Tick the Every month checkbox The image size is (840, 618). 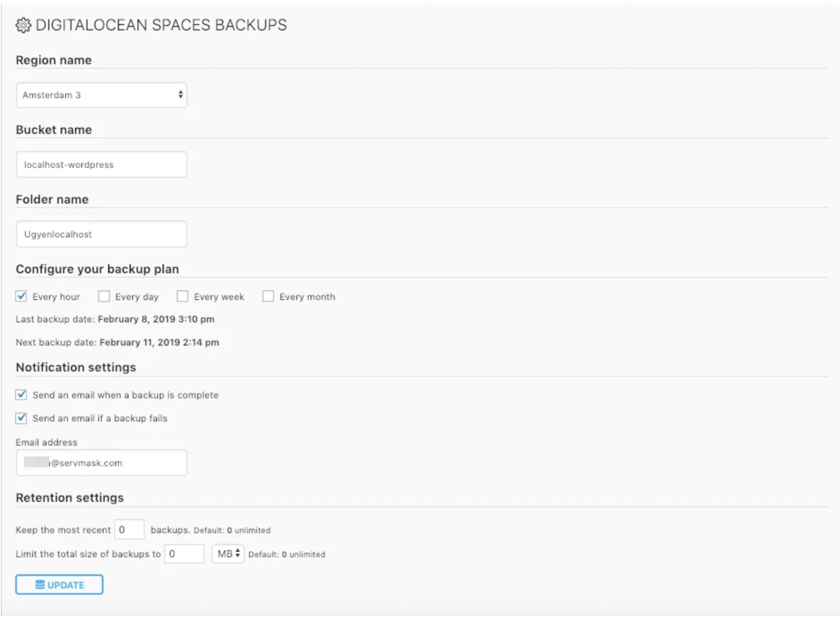pos(268,296)
